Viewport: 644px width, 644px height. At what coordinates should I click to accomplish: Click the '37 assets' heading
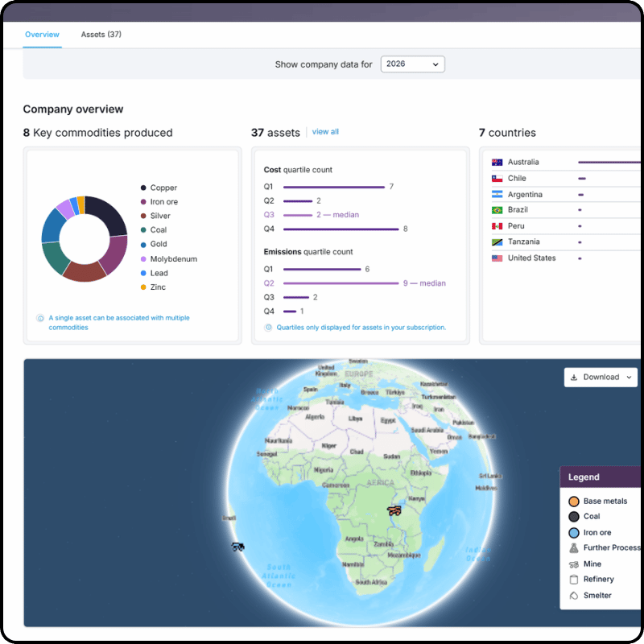pyautogui.click(x=275, y=133)
